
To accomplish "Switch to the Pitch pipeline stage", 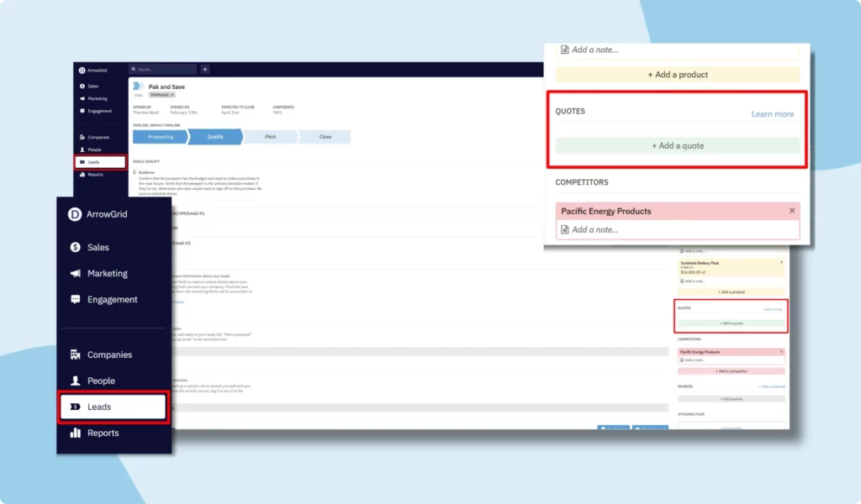I will [270, 136].
